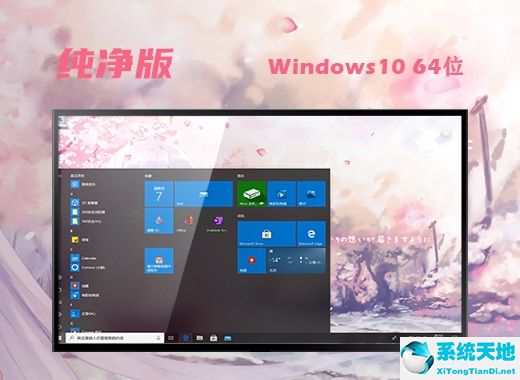The image size is (520, 380).
Task: Open the Calendar tile showing 7
Action: (159, 194)
